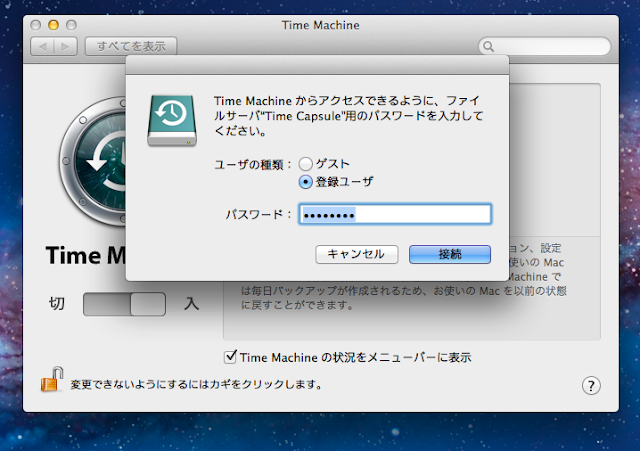Image resolution: width=640 pixels, height=451 pixels.
Task: Toggle the Time Machine 切/入 switch
Action: (124, 304)
